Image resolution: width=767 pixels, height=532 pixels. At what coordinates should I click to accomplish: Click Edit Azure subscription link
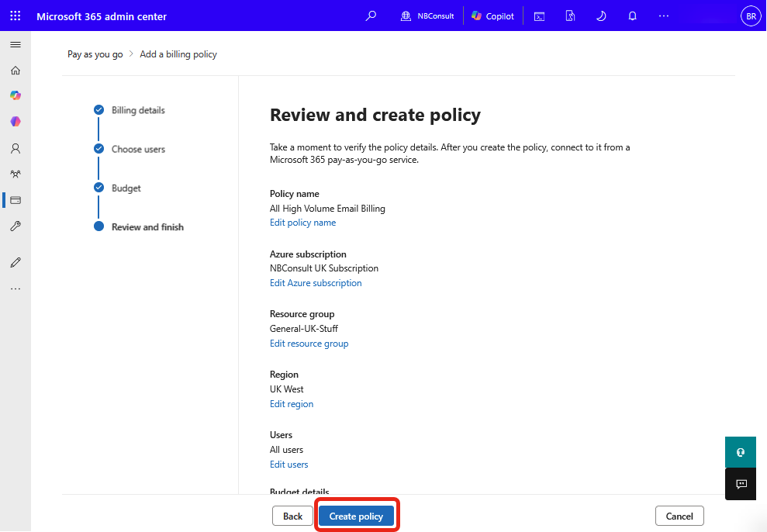pos(316,283)
